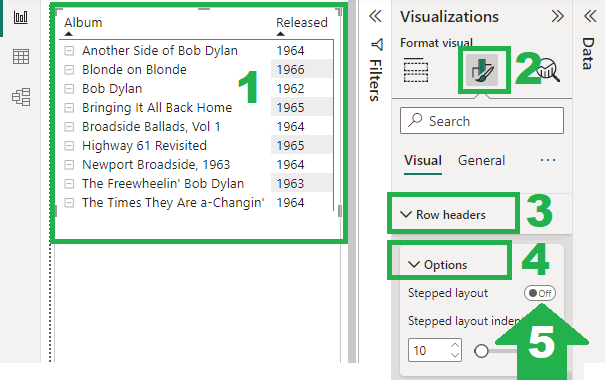Switch to the General tab

(481, 160)
